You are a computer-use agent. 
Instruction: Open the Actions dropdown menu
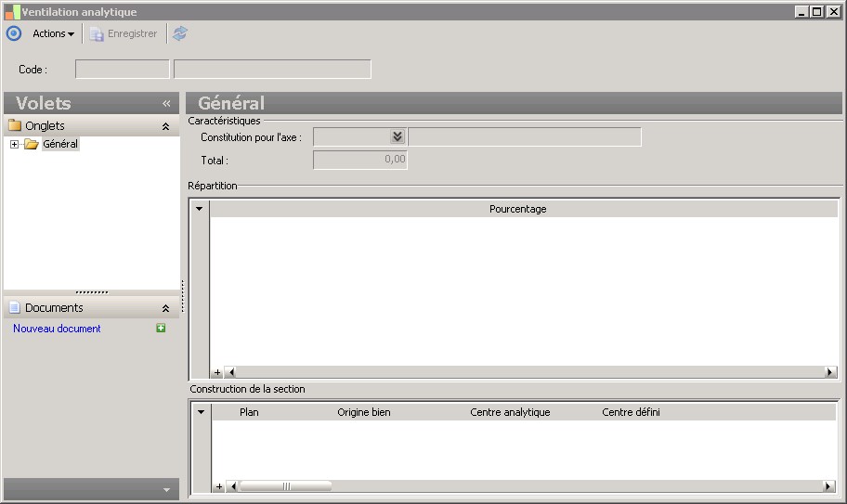(x=53, y=33)
